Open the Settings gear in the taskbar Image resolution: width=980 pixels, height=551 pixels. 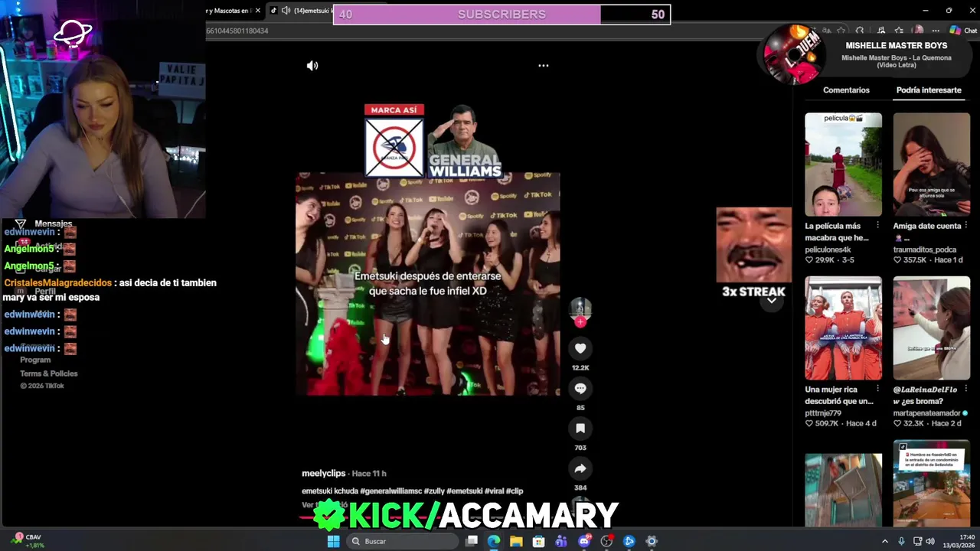(652, 541)
